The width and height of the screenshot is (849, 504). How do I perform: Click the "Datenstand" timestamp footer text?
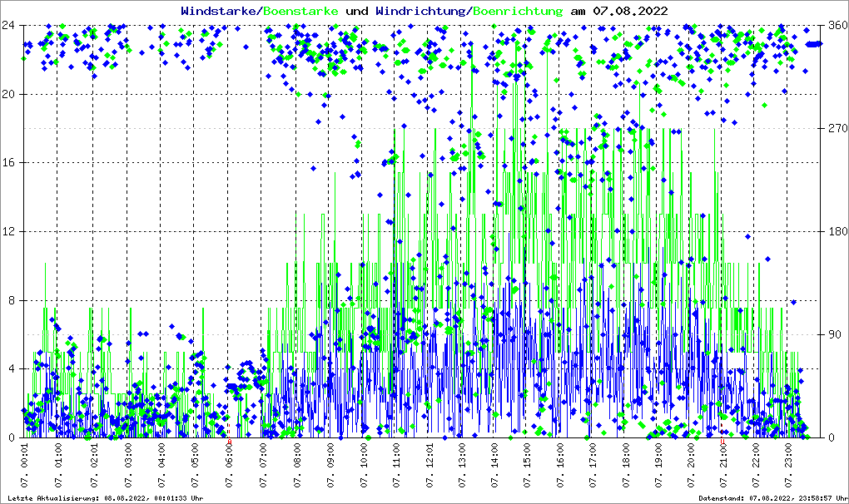[x=773, y=498]
